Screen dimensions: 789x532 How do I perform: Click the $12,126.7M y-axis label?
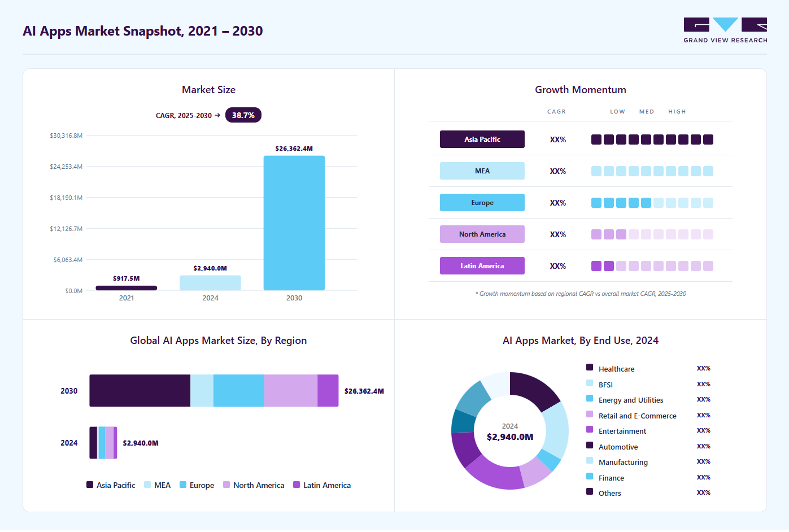[x=66, y=229]
